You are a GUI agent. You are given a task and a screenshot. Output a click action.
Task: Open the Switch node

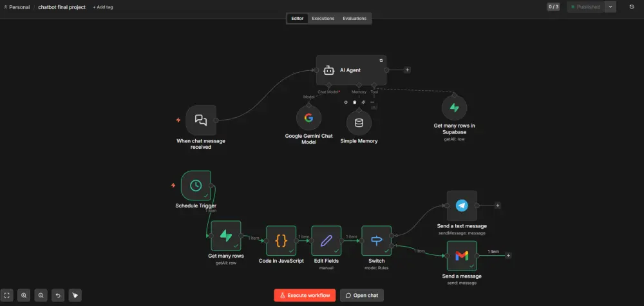coord(376,240)
